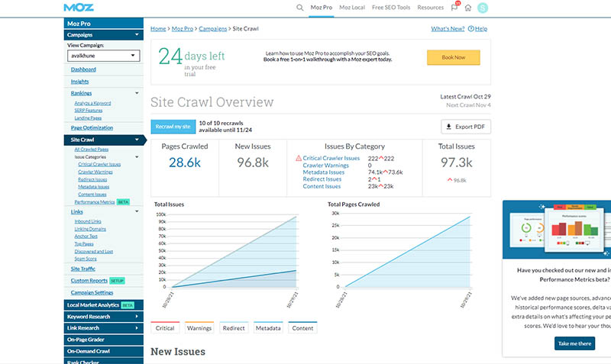611x364 pixels.
Task: Click the critical crawler warning triangle icon
Action: coord(299,158)
